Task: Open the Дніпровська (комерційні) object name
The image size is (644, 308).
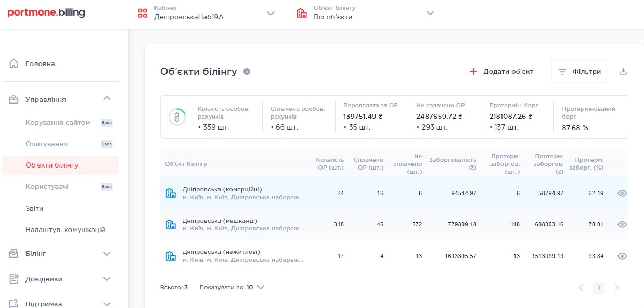Action: (x=222, y=189)
